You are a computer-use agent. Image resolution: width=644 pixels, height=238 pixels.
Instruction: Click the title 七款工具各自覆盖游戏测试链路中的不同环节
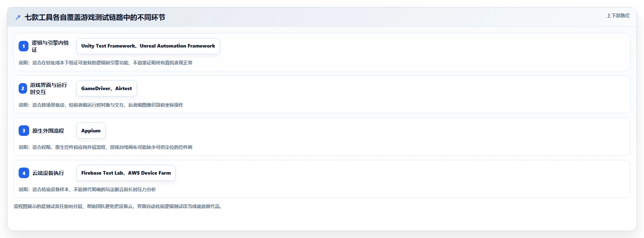click(95, 17)
